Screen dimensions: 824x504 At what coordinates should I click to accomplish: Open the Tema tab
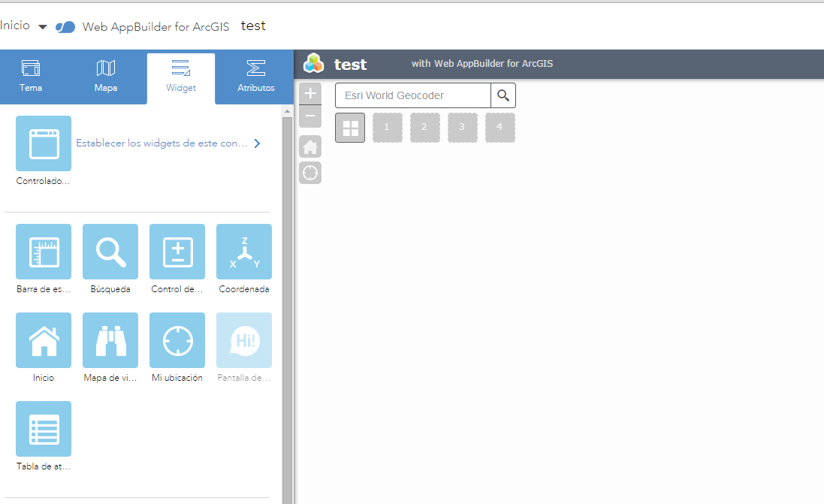(x=31, y=77)
